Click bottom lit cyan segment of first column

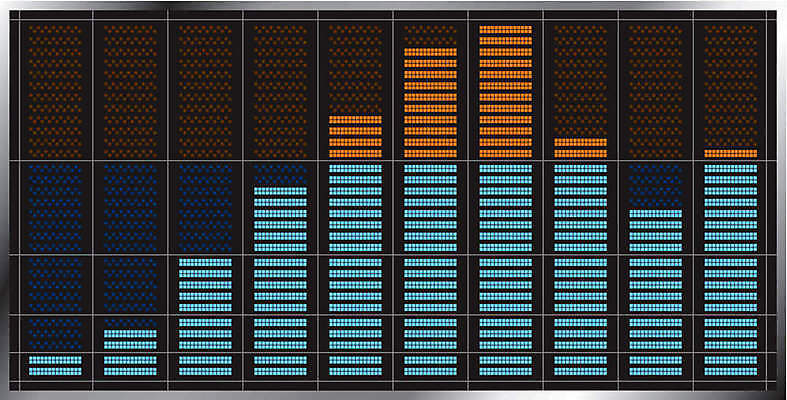(x=55, y=371)
